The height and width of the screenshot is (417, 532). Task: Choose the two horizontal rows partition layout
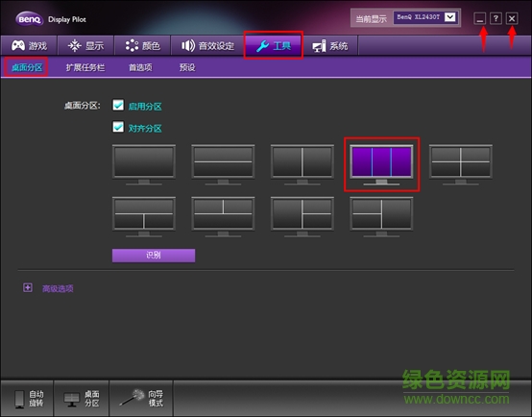pyautogui.click(x=223, y=164)
